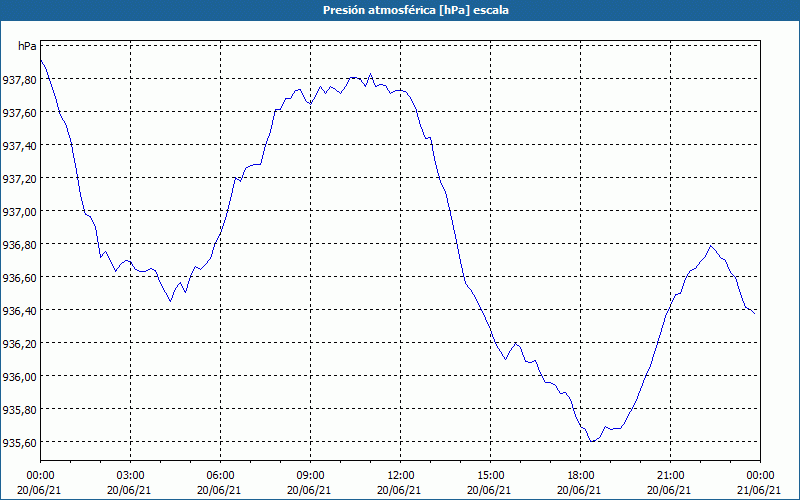This screenshot has width=800, height=500.
Task: Click the 12:00 time label
Action: pyautogui.click(x=401, y=476)
